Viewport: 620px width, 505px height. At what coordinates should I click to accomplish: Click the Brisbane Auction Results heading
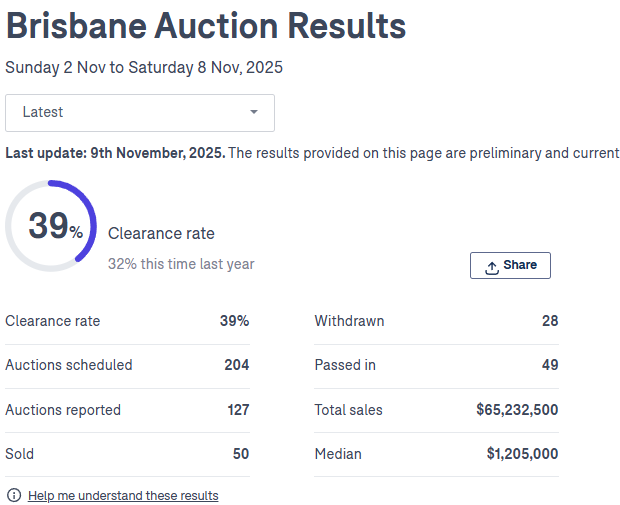[x=206, y=27]
